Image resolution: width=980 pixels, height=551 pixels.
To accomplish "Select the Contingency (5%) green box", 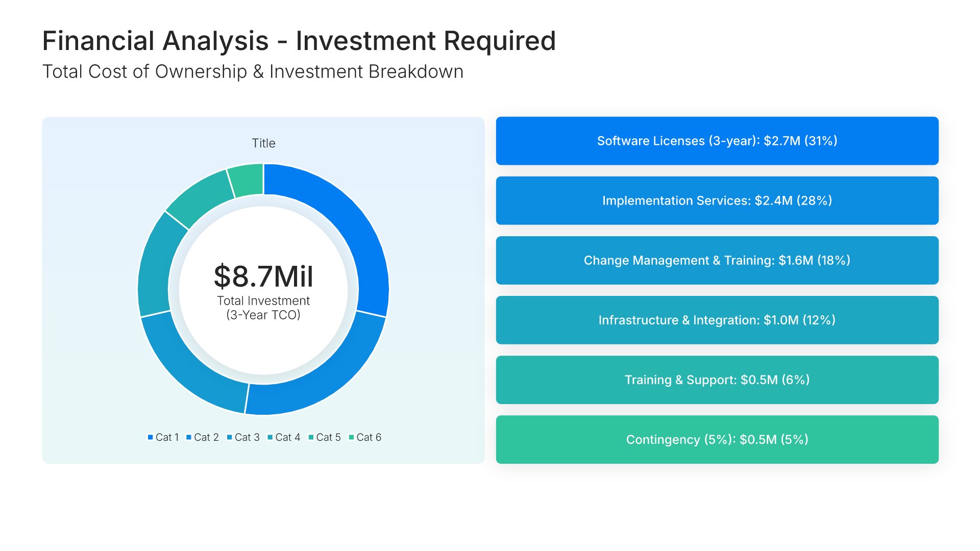I will pyautogui.click(x=717, y=439).
